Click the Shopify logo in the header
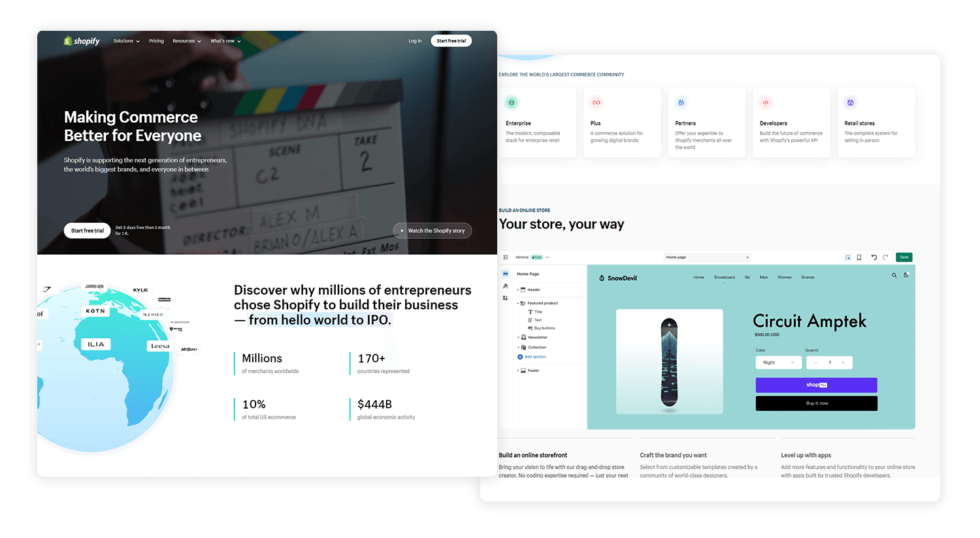The height and width of the screenshot is (538, 980). [82, 40]
